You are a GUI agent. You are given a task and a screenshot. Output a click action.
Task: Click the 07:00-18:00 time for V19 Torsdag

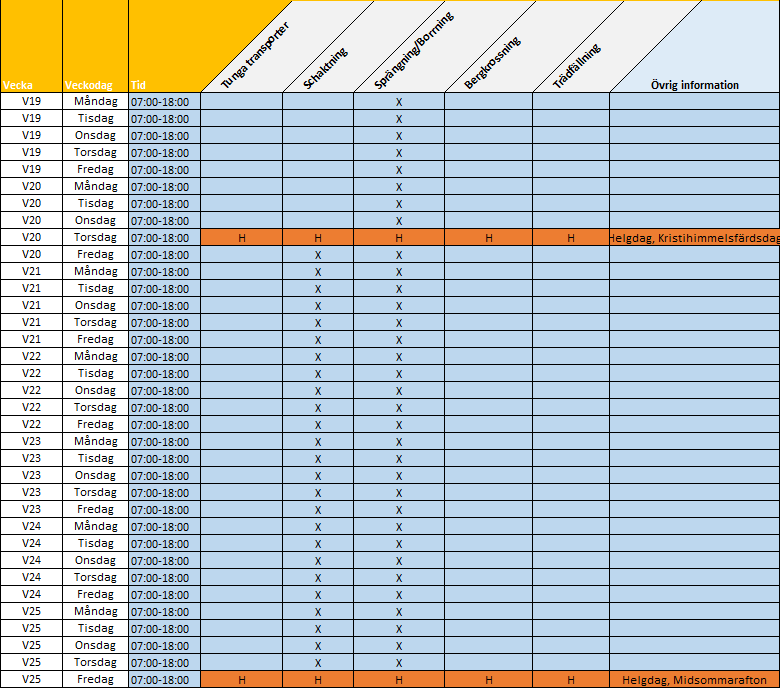(164, 153)
